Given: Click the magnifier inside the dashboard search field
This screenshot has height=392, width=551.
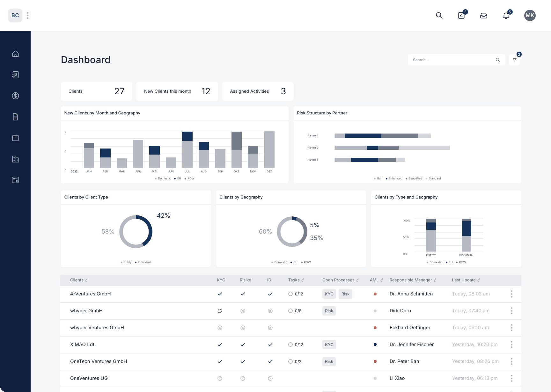Looking at the screenshot, I should click(498, 60).
